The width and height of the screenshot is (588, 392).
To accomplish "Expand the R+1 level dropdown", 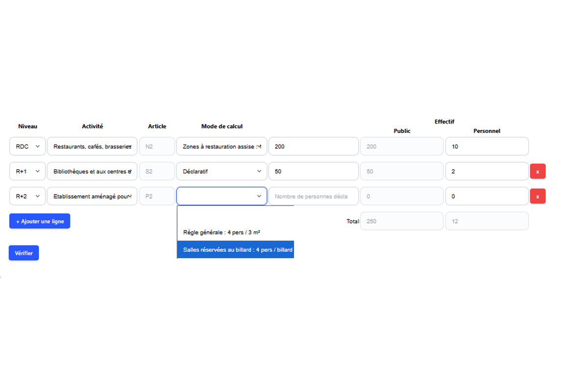I will coord(27,171).
